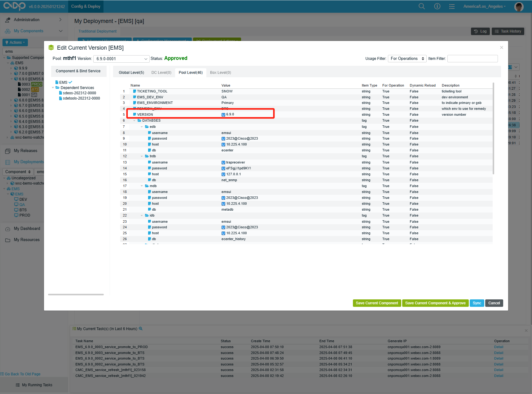Collapse the Dependent Services tree node
This screenshot has width=532, height=394.
coord(53,88)
